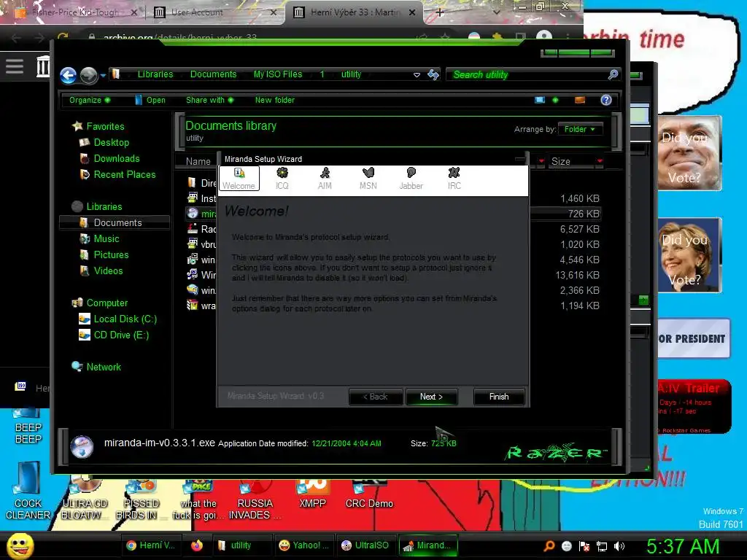Click the Back button in the wizard
747x560 pixels.
click(x=376, y=397)
